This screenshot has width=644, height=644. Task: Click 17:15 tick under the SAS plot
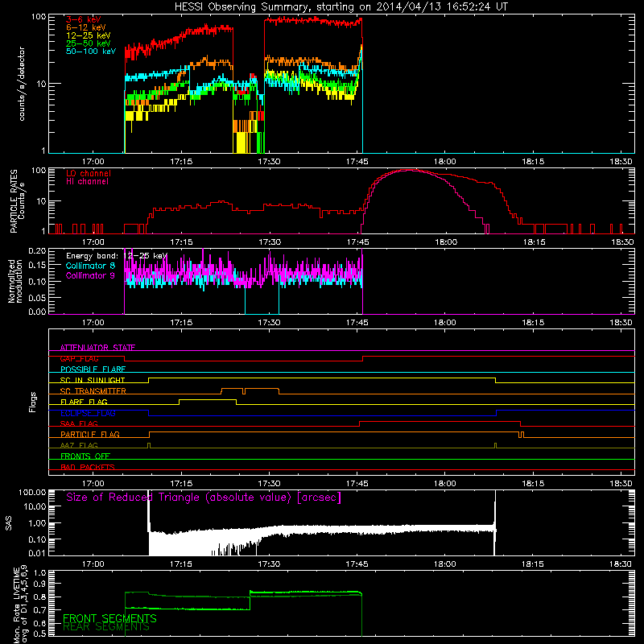pyautogui.click(x=180, y=564)
